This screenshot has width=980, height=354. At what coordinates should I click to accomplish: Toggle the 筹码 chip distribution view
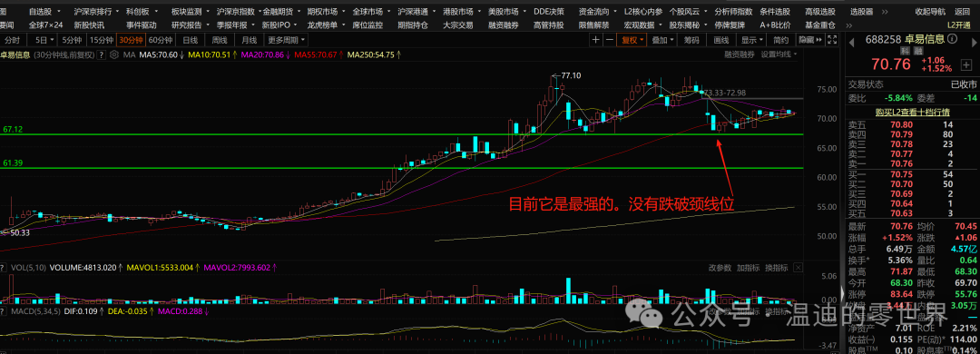coord(691,40)
